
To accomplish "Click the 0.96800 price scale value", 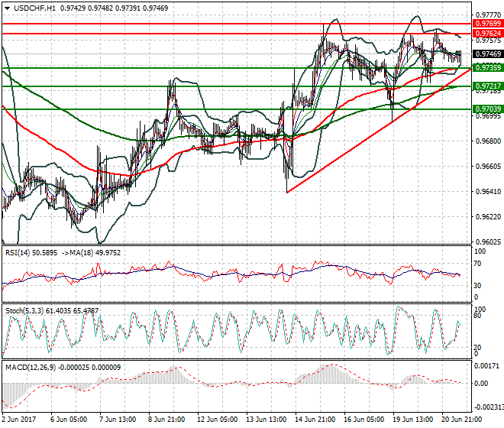I will coord(488,141).
